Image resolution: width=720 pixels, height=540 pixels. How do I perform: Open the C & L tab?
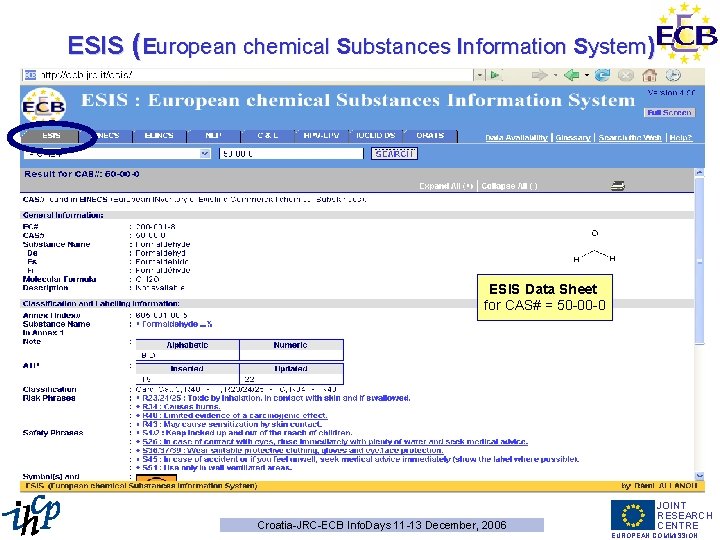[267, 135]
